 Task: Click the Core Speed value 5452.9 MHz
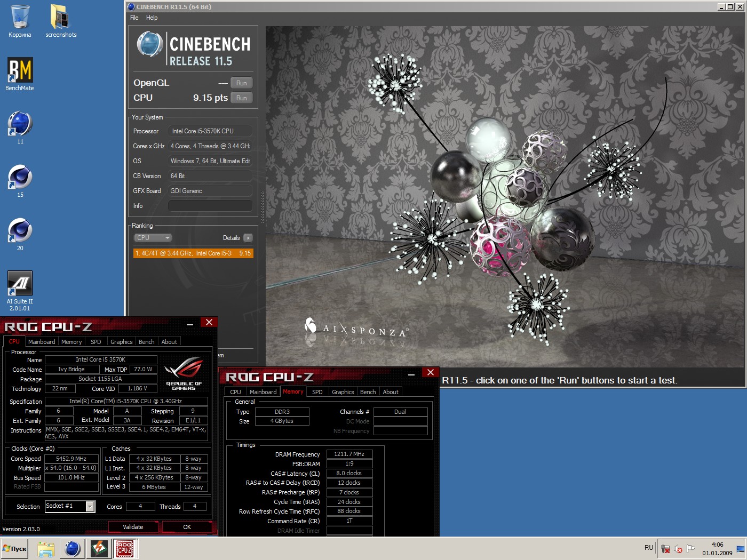(x=71, y=459)
